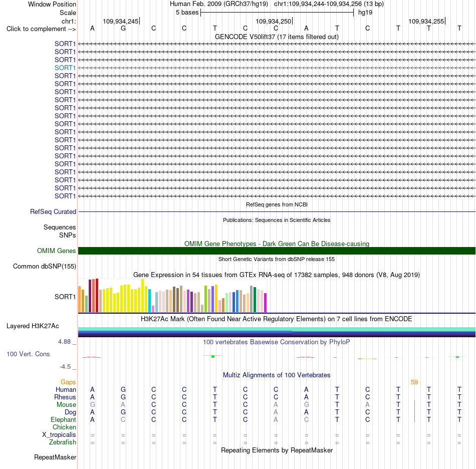
Task: Click the SNPs track label
Action: click(x=68, y=236)
